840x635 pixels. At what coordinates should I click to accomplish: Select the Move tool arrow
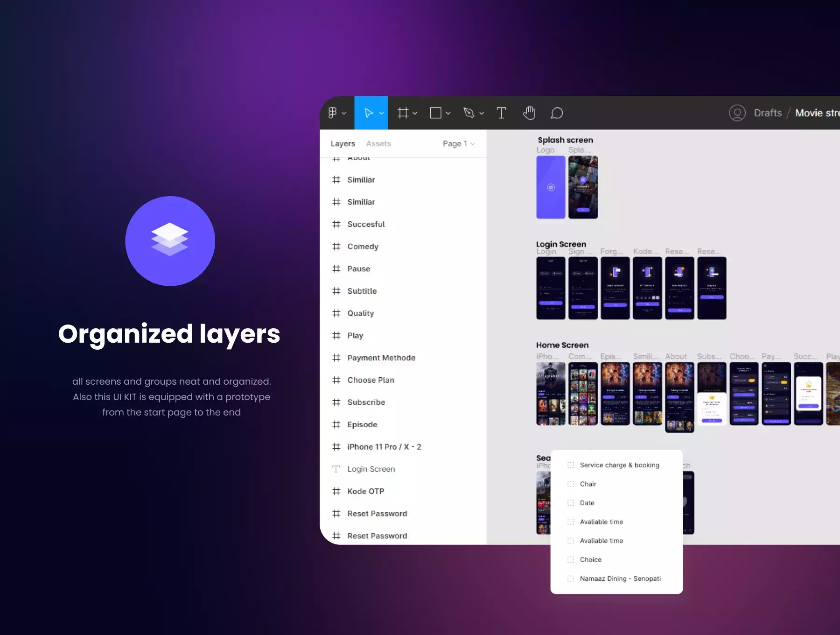coord(368,113)
